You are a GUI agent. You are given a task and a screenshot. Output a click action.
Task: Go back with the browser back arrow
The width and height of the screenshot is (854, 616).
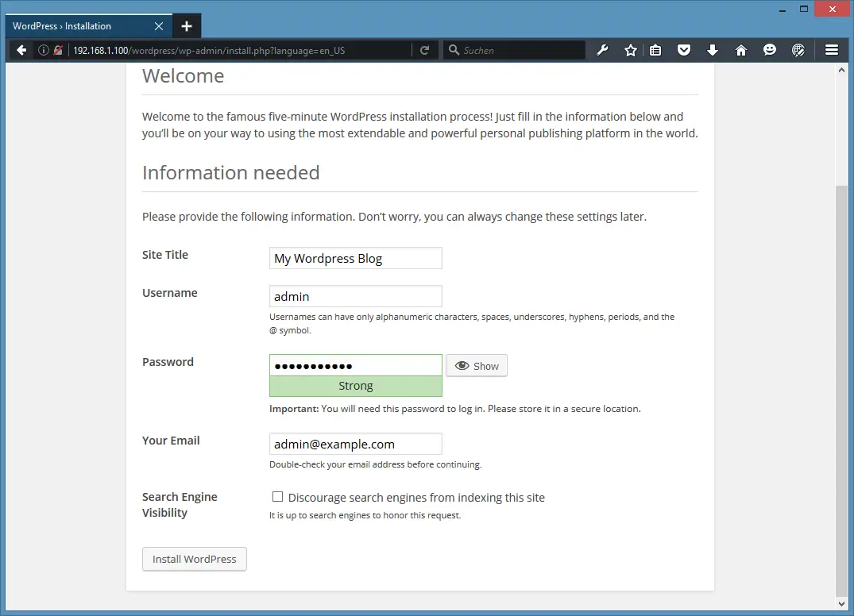coord(21,51)
